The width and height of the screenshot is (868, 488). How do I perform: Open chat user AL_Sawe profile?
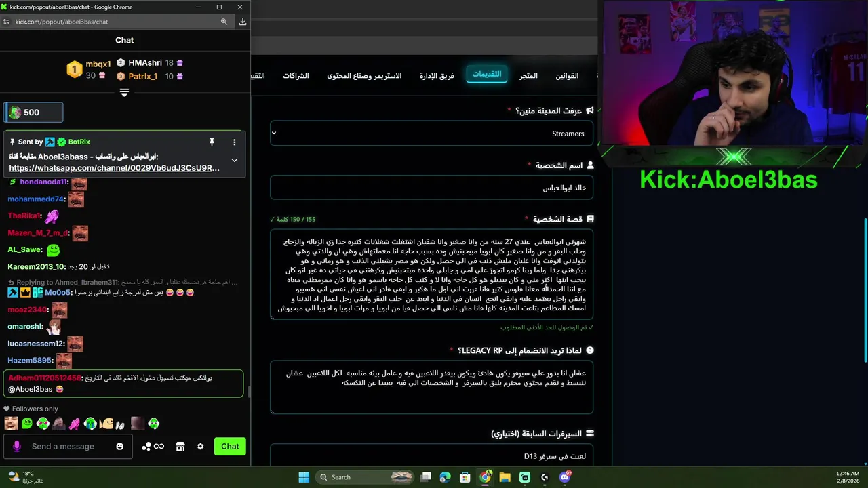[x=24, y=250]
